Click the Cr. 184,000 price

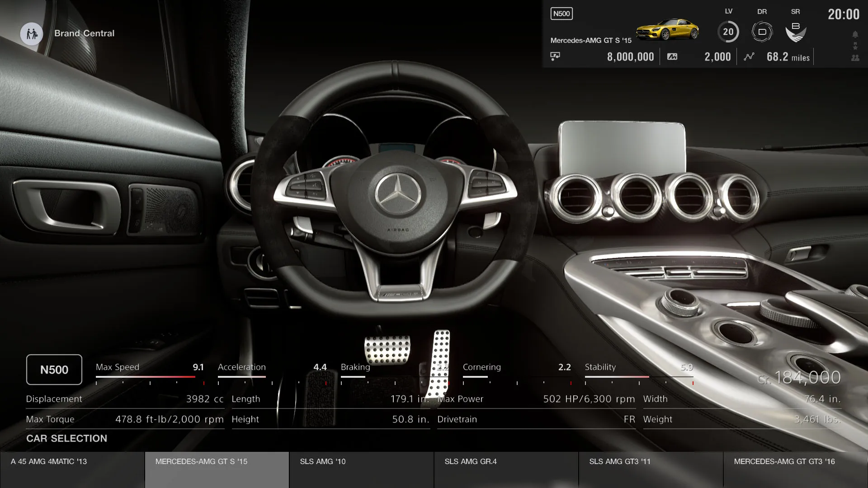tap(799, 378)
